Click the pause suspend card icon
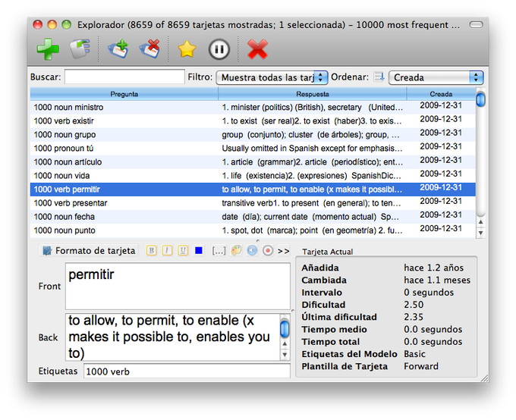516x420 pixels. [219, 49]
